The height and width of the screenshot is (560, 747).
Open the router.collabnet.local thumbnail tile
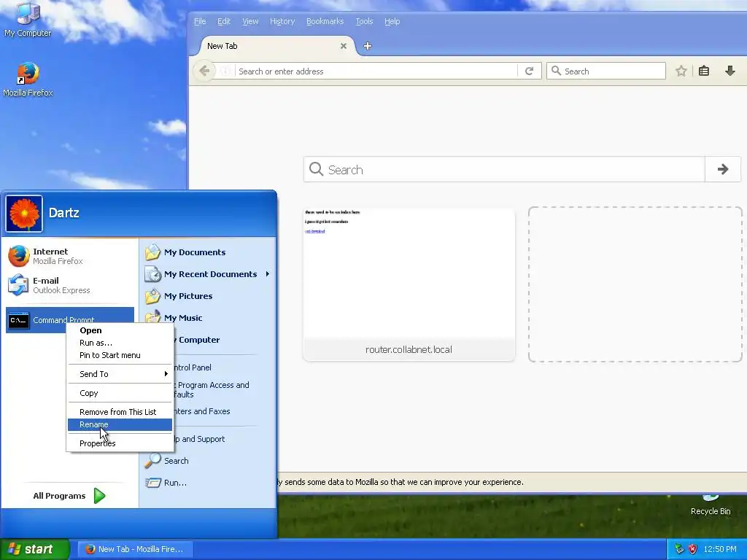pyautogui.click(x=409, y=284)
